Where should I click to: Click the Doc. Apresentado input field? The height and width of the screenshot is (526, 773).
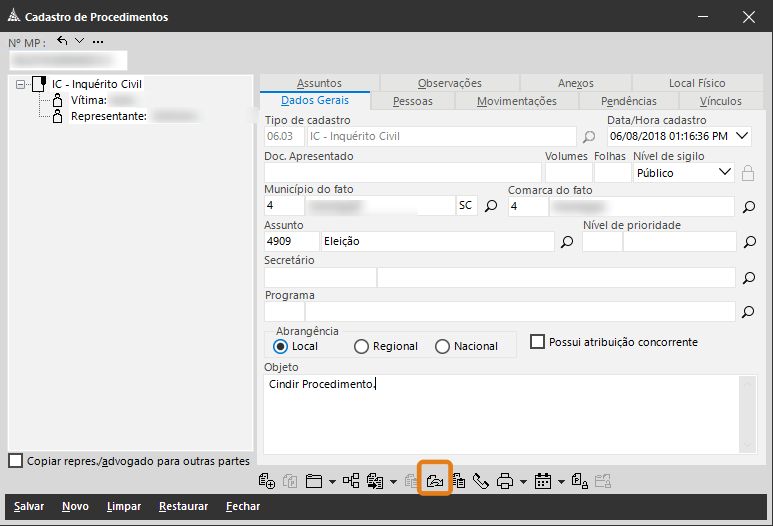403,173
